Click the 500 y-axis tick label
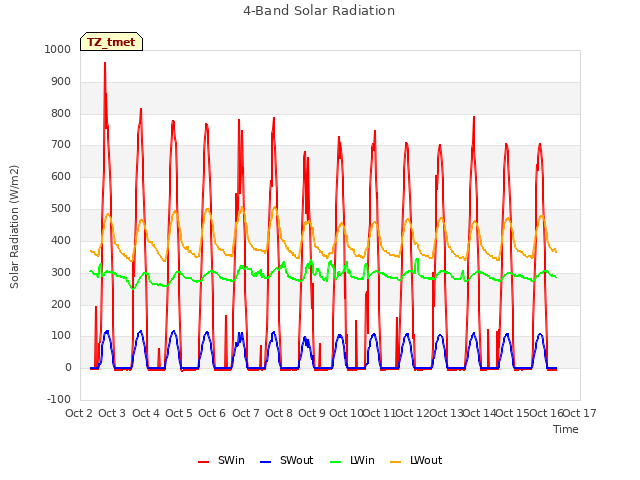 point(61,209)
